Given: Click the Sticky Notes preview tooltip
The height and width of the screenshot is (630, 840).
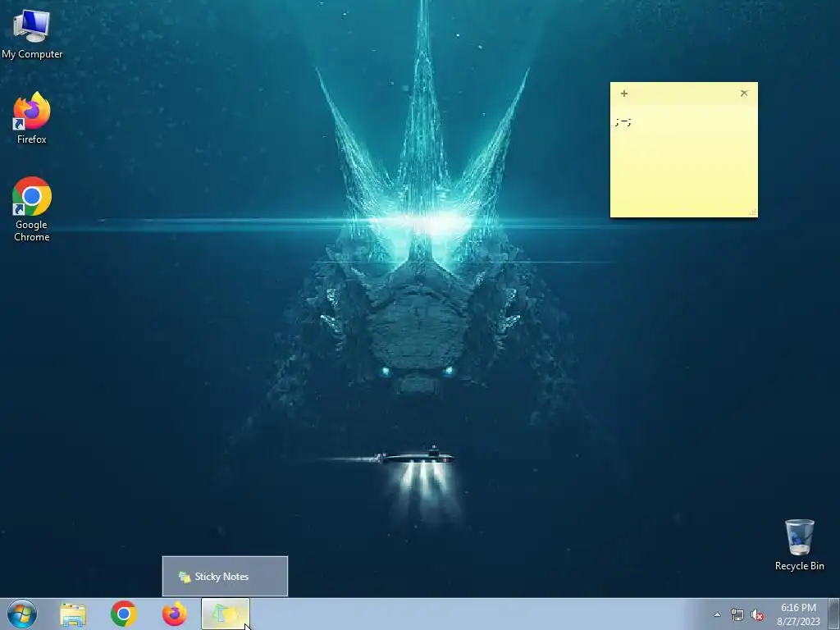Looking at the screenshot, I should coord(225,577).
